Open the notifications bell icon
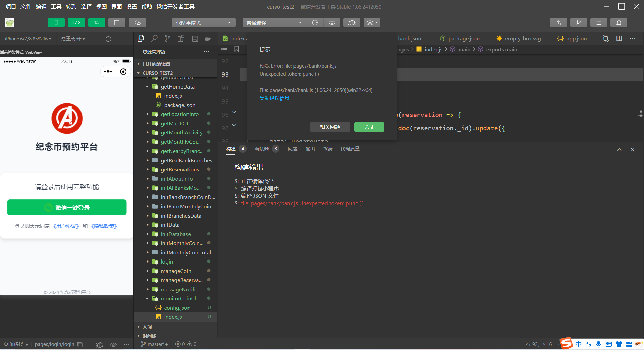Screen dimensions: 644x350 click(x=619, y=23)
